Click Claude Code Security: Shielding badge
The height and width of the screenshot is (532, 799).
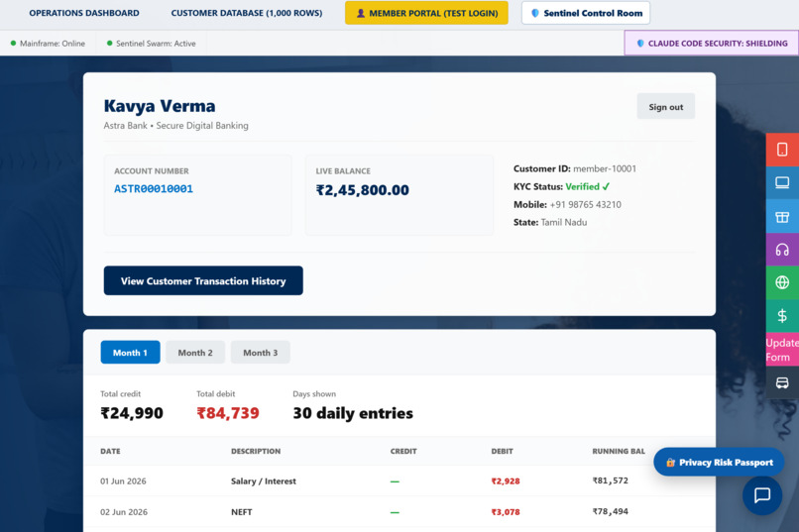712,44
